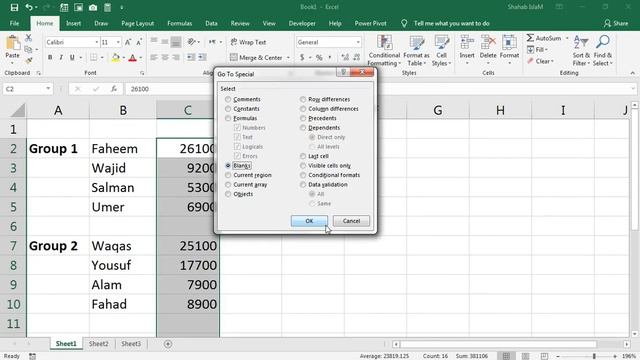Image resolution: width=640 pixels, height=360 pixels.
Task: Apply percent style format
Action: [319, 58]
